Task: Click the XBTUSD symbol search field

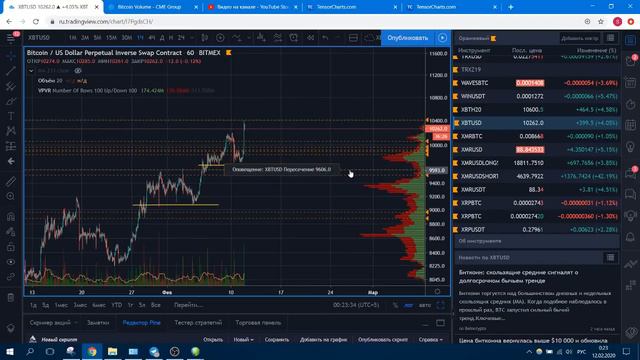Action: click(x=39, y=38)
